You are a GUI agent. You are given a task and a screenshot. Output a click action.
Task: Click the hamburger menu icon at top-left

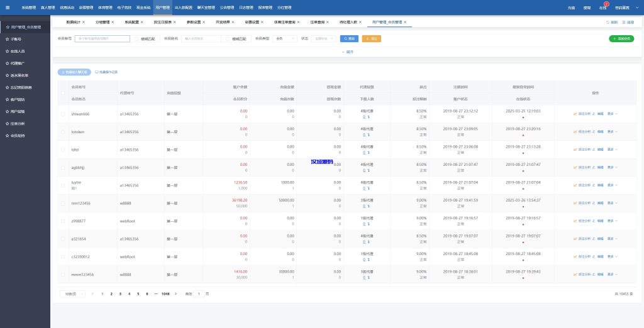[x=8, y=8]
